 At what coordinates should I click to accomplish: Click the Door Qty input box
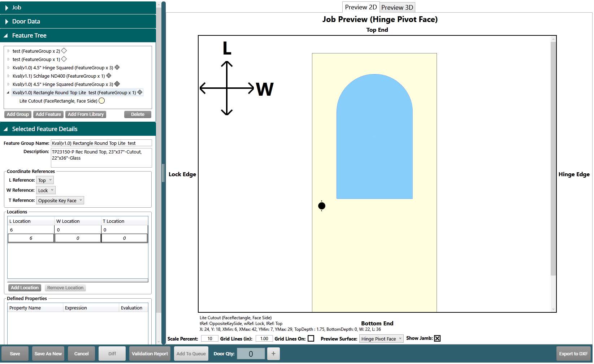coord(251,354)
